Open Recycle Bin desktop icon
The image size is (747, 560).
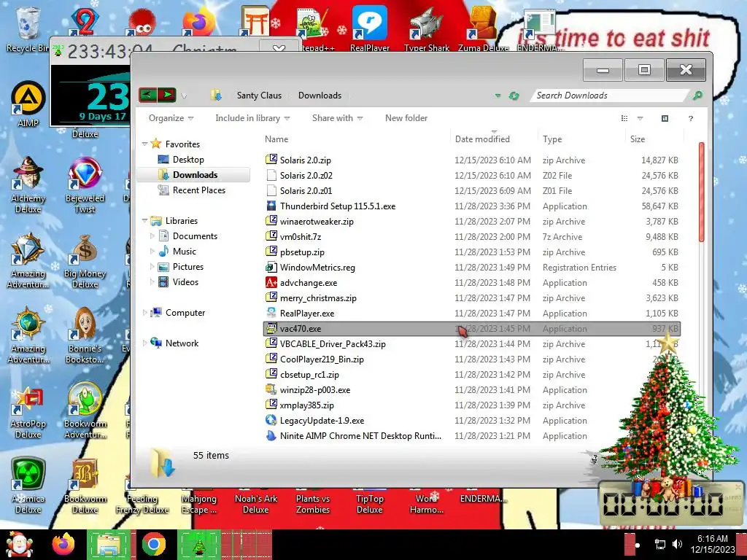tap(27, 29)
